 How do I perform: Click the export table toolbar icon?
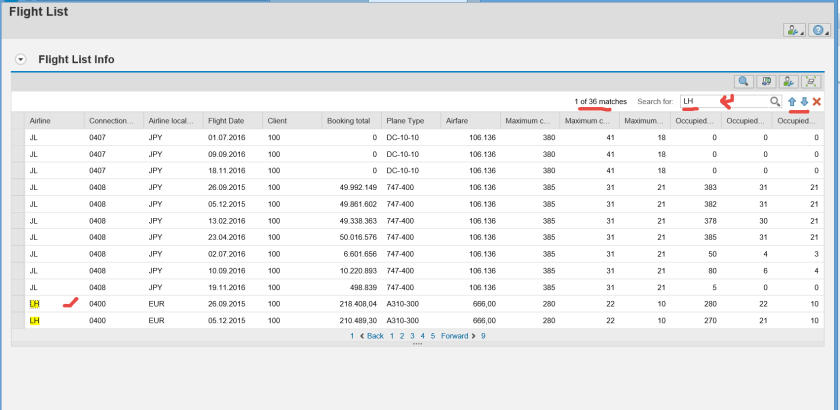pyautogui.click(x=767, y=82)
